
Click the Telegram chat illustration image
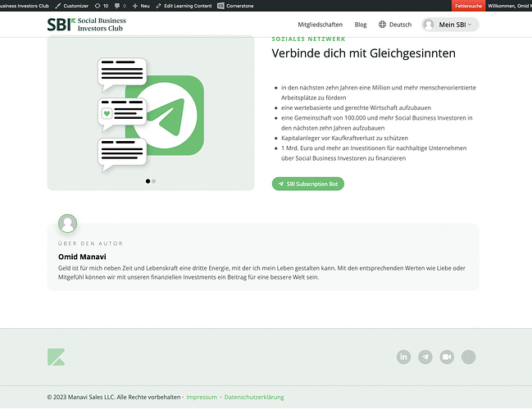151,112
